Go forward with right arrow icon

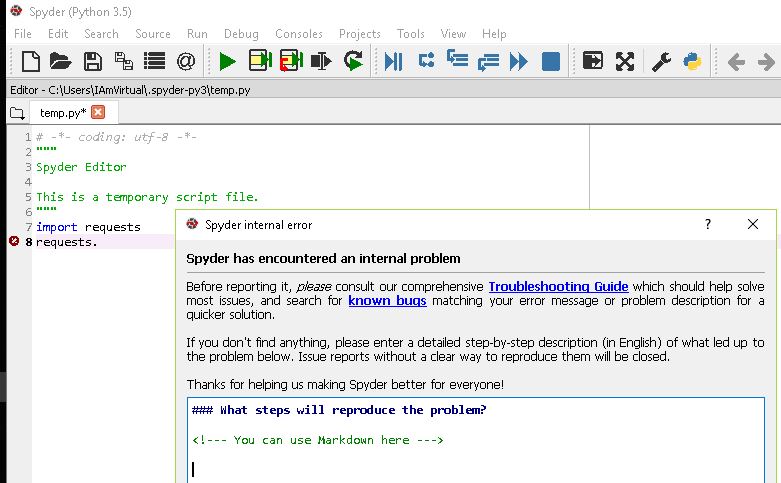[766, 62]
